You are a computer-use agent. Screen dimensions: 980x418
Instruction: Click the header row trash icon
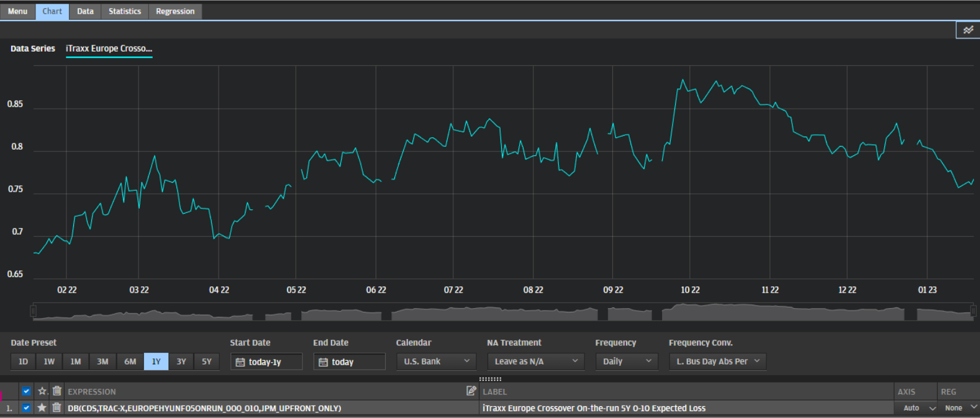pyautogui.click(x=57, y=391)
